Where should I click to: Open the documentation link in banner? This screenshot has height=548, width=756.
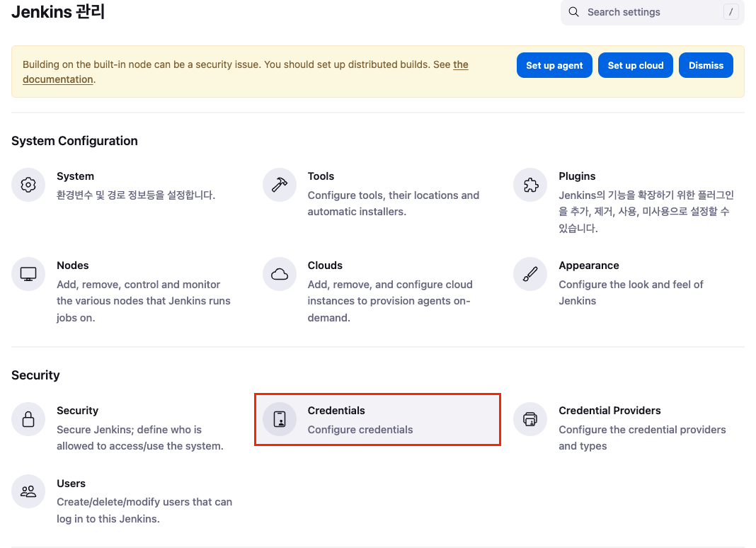[58, 79]
